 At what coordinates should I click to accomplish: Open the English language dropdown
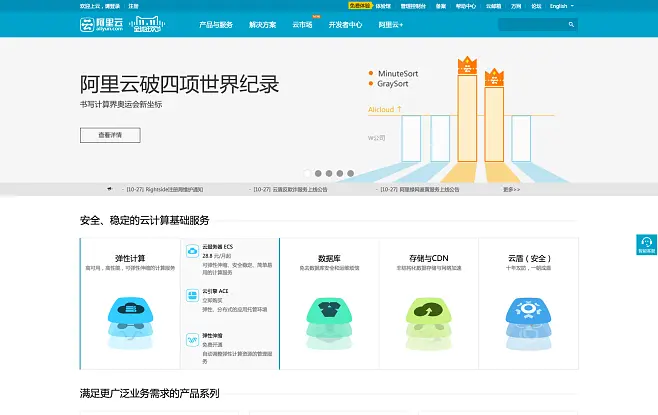561,6
